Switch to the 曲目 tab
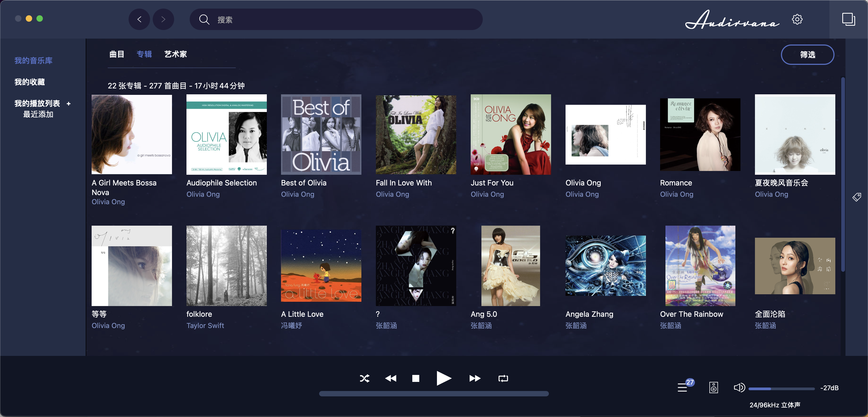Image resolution: width=868 pixels, height=417 pixels. pos(117,54)
